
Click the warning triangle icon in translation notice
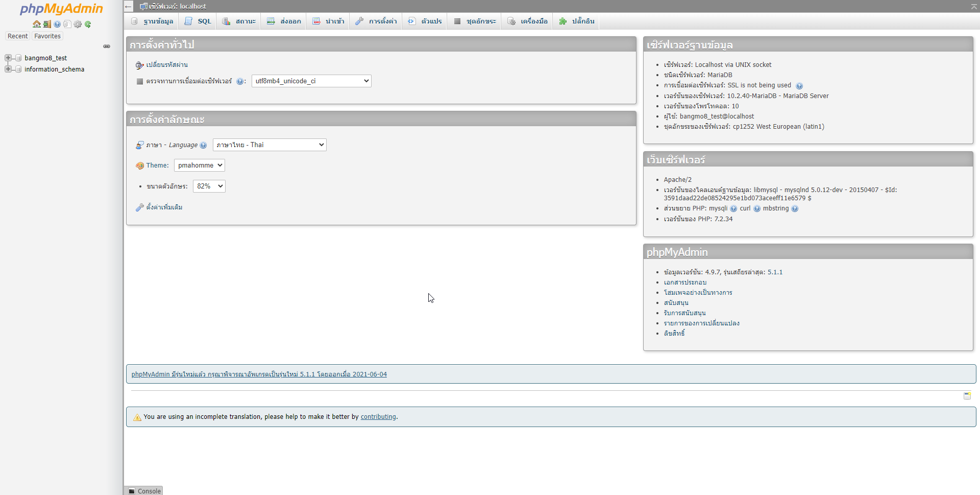(137, 417)
